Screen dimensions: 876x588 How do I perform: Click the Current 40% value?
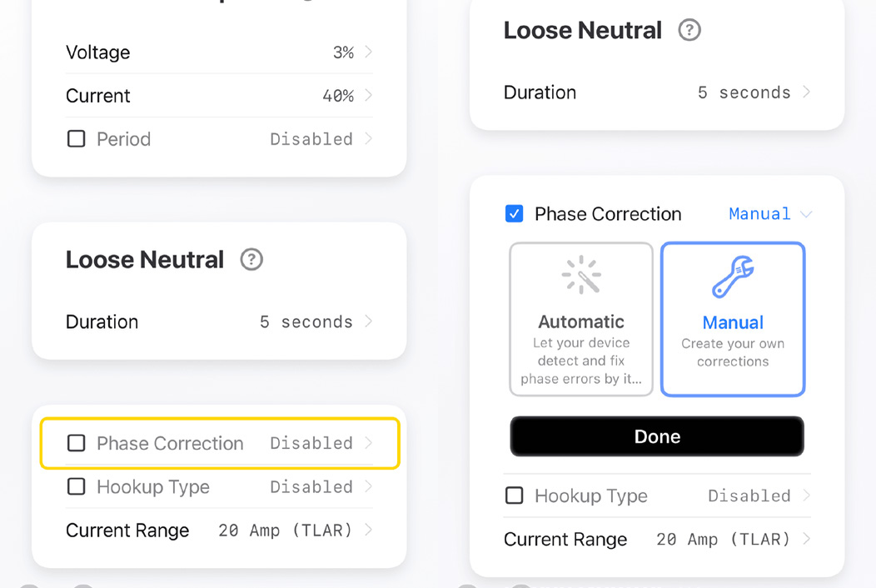338,96
